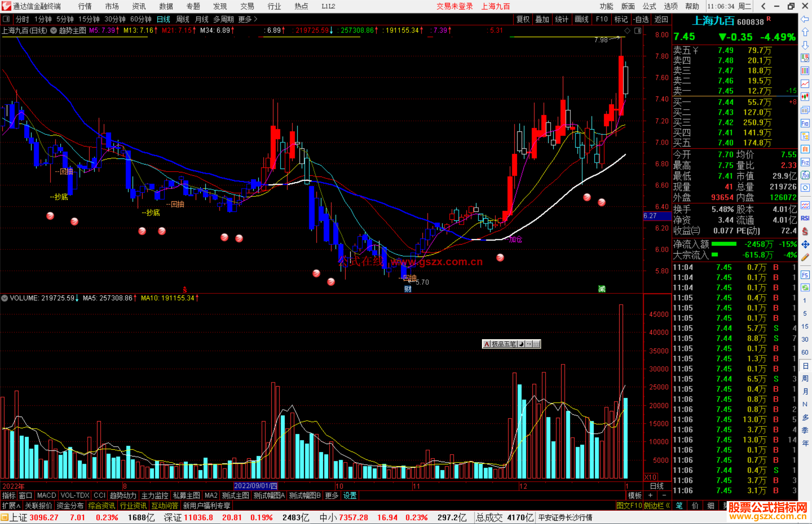Click the 模板 button
Screen dimensions: 812x524
coord(635,495)
